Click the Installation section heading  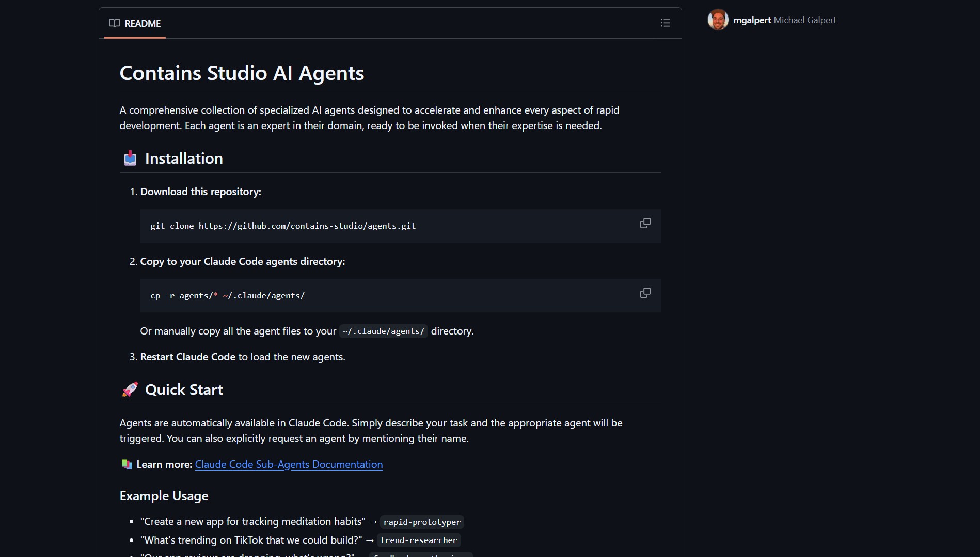click(184, 158)
